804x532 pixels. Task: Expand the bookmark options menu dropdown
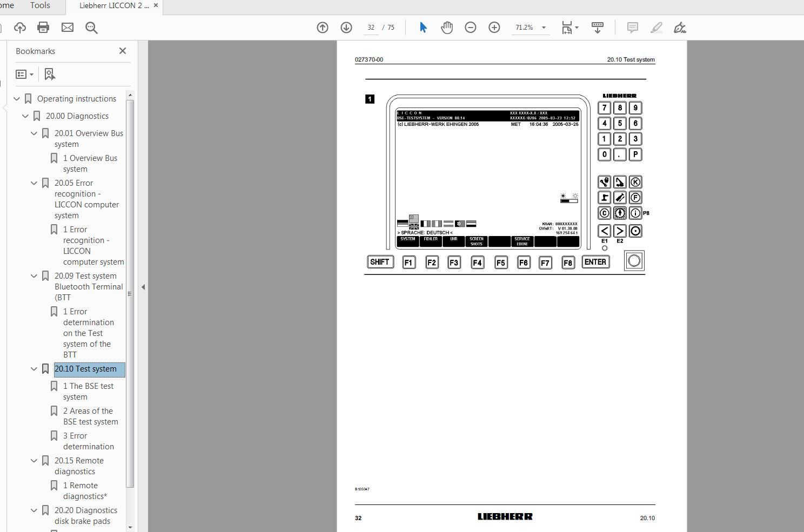31,74
